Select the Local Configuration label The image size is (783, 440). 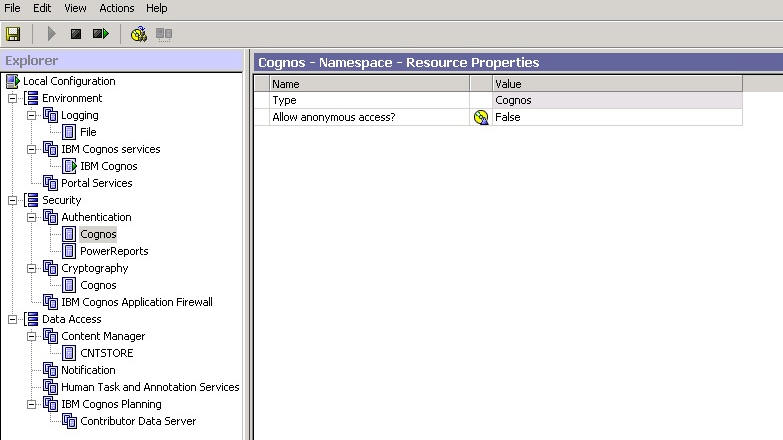tap(69, 81)
